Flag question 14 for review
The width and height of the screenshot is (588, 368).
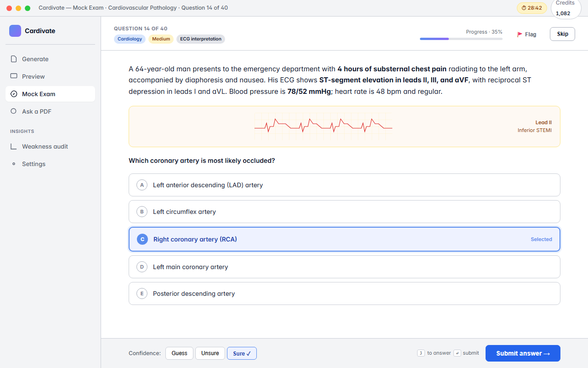pos(526,34)
